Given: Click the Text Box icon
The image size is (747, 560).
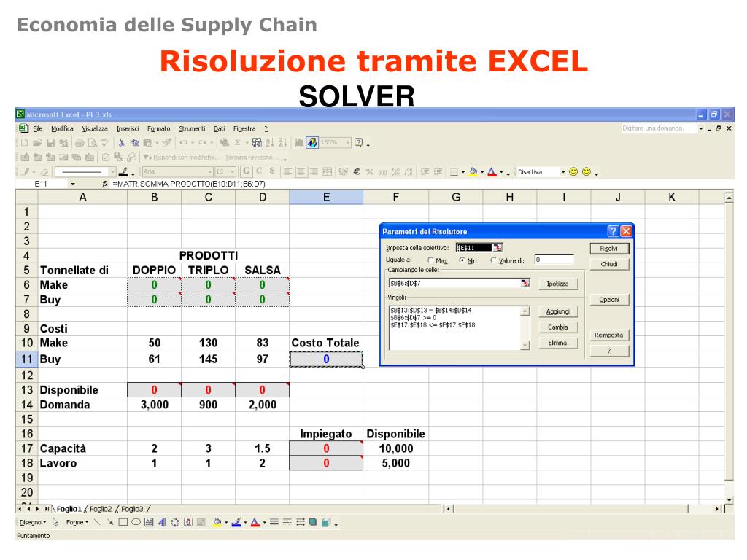Looking at the screenshot, I should click(149, 522).
